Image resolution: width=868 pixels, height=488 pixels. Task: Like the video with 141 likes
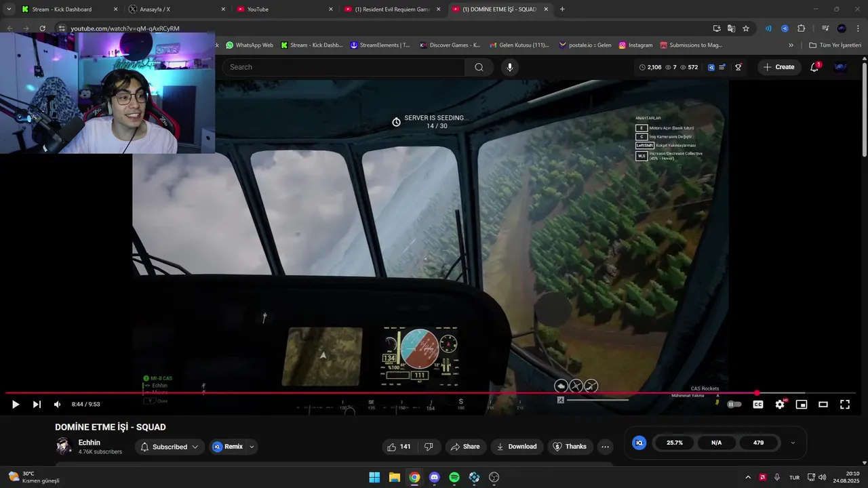[x=398, y=447]
